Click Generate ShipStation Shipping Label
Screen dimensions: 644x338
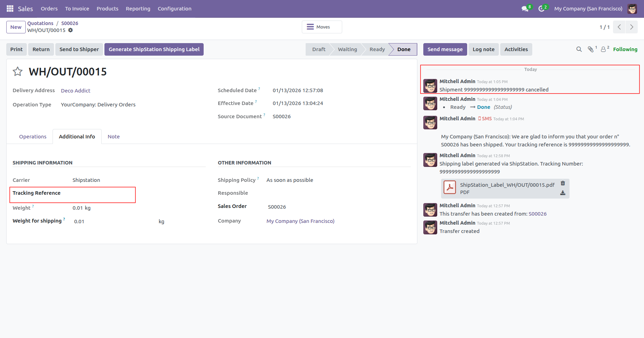(x=154, y=49)
